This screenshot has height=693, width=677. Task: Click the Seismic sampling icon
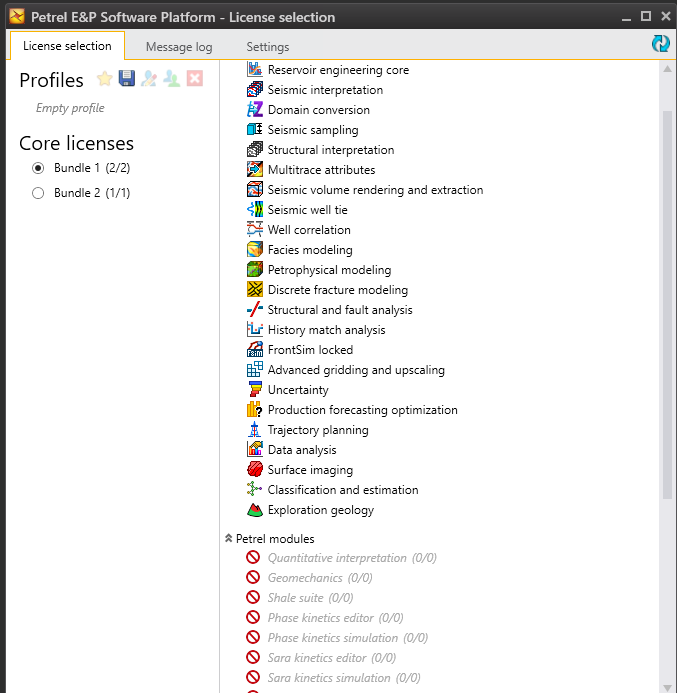click(255, 129)
